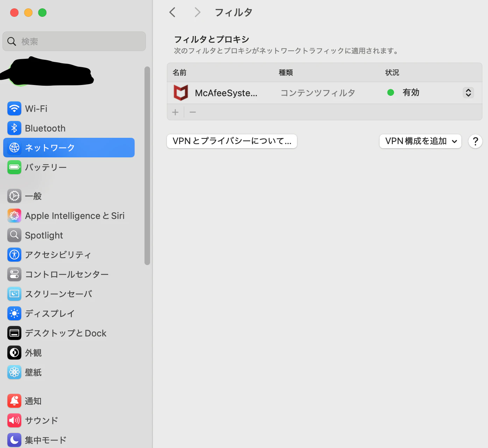Open Bluetooth settings

[x=45, y=128]
